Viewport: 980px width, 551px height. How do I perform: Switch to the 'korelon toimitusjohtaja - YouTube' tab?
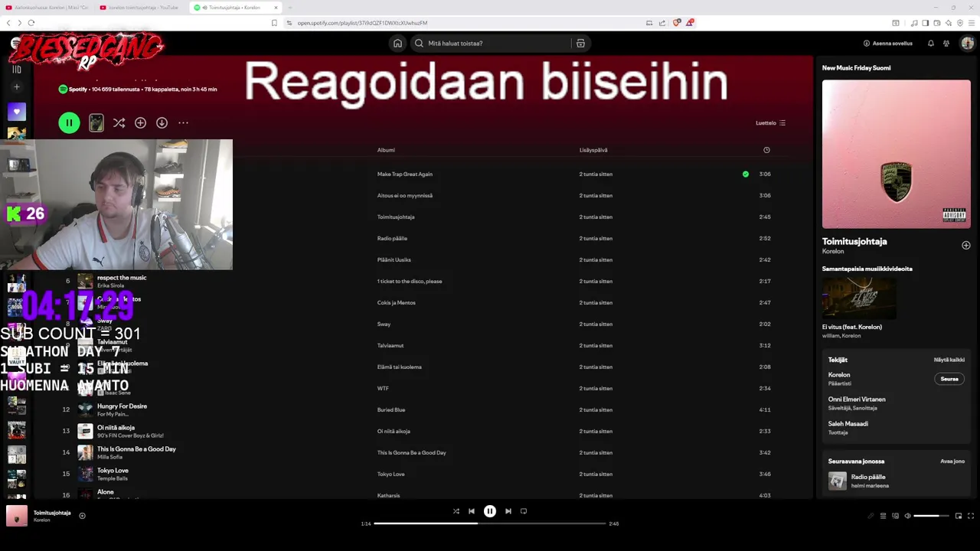139,8
